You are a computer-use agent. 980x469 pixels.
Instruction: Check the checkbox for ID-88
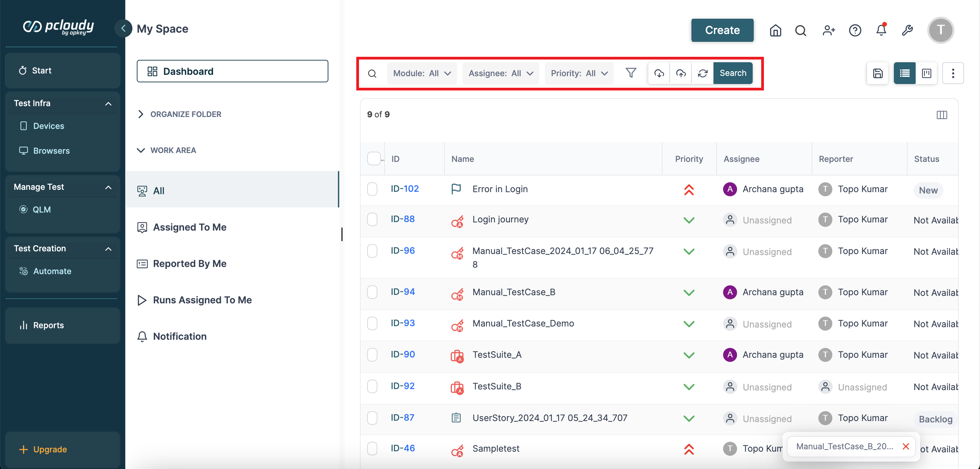(372, 219)
